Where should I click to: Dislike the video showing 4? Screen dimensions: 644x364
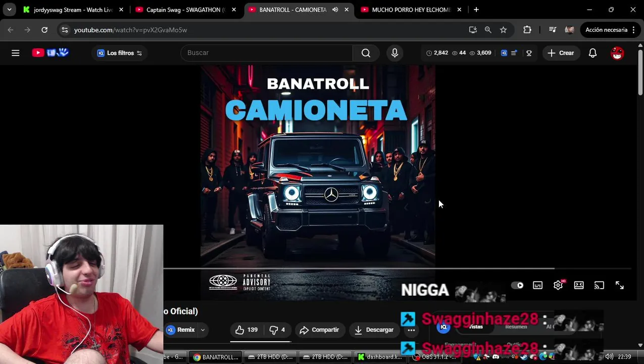(x=277, y=330)
